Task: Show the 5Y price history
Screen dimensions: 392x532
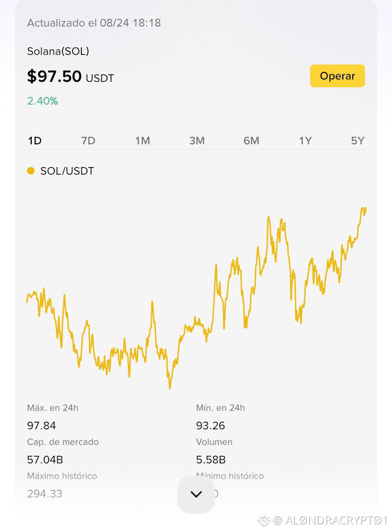Action: [358, 141]
